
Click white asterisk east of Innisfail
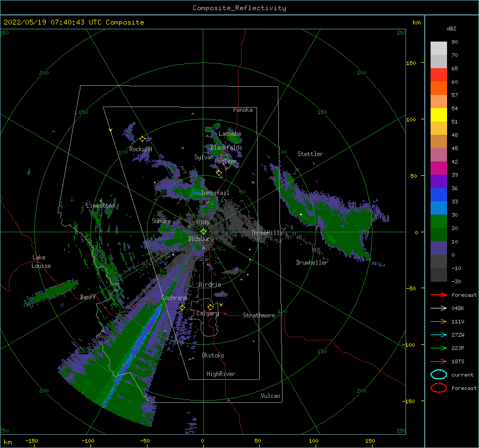click(253, 183)
